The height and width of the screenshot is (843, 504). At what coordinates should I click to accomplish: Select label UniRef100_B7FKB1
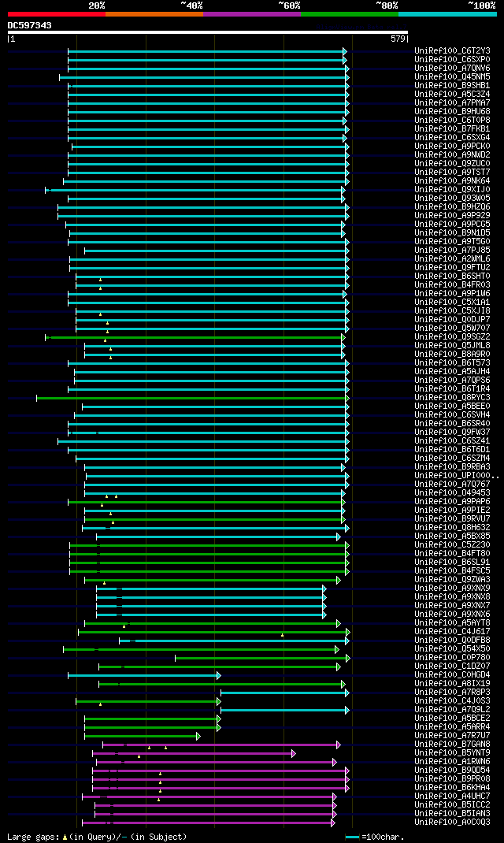(452, 129)
